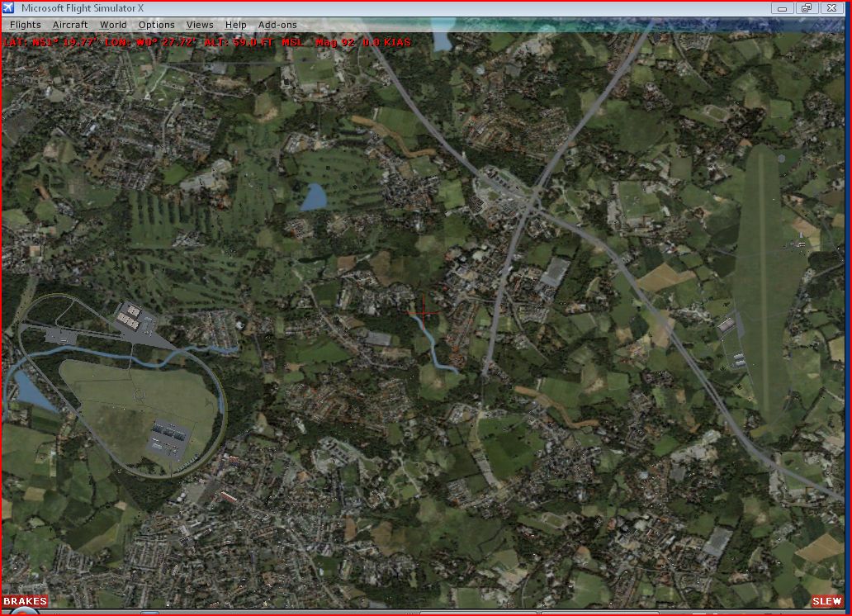Viewport: 852px width, 616px height.
Task: Click the red BRAKES indicator
Action: 25,601
